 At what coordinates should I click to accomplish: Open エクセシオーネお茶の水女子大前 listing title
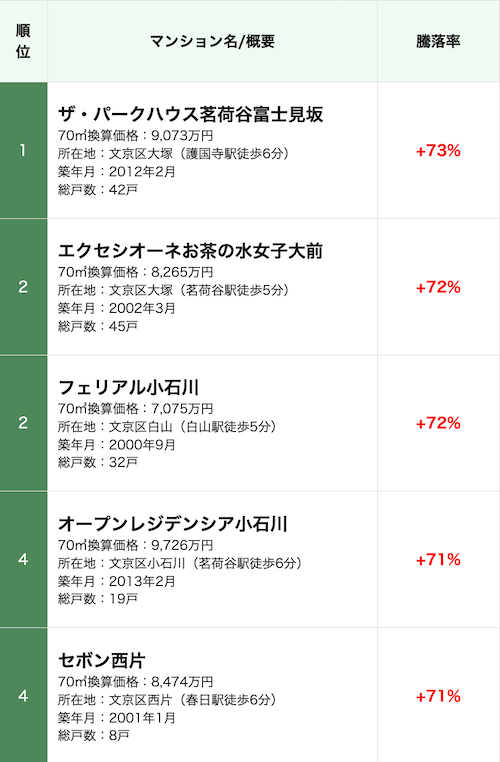190,251
